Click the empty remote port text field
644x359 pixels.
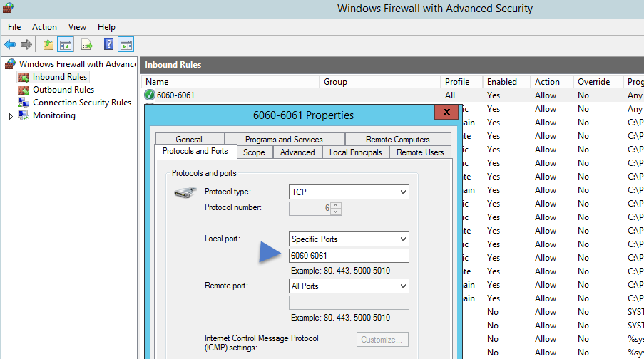click(x=349, y=303)
